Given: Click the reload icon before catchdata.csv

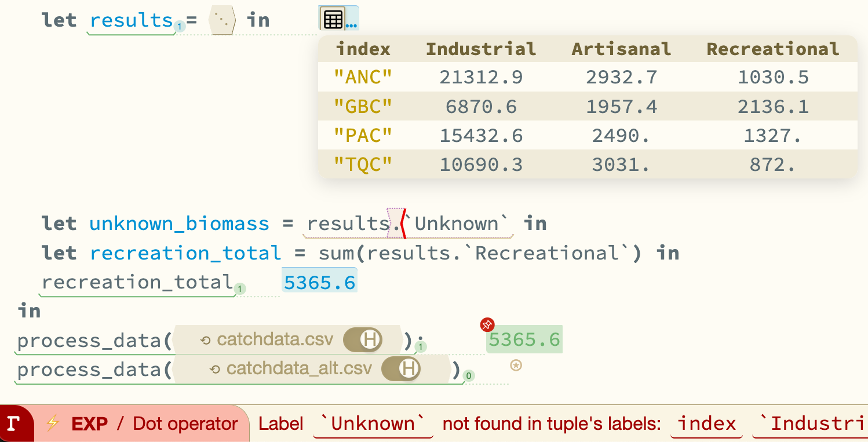Looking at the screenshot, I should tap(205, 340).
